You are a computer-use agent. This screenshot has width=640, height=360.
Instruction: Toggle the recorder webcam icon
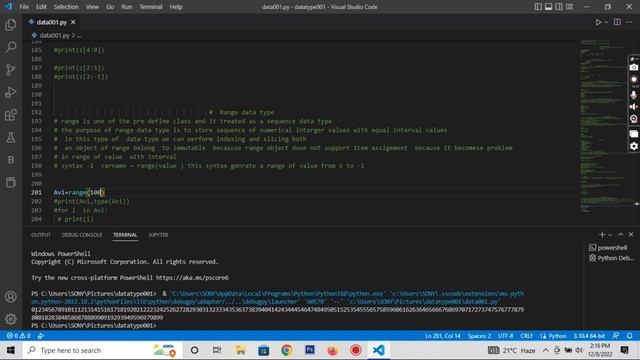pyautogui.click(x=634, y=119)
